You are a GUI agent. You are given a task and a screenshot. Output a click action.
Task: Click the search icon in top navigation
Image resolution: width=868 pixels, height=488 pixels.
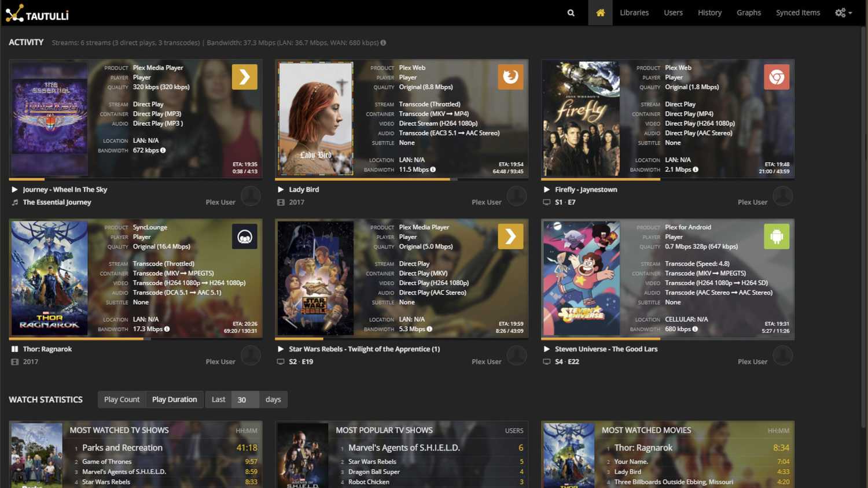[x=571, y=12]
